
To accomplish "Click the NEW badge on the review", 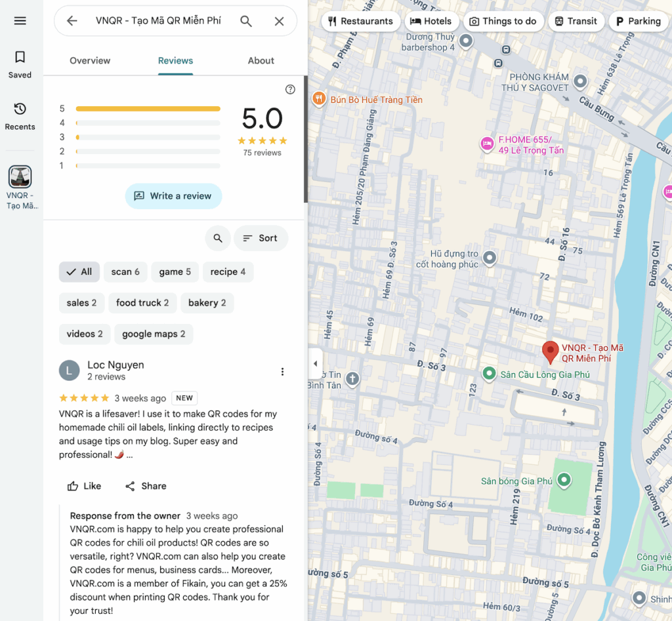I will coord(184,398).
